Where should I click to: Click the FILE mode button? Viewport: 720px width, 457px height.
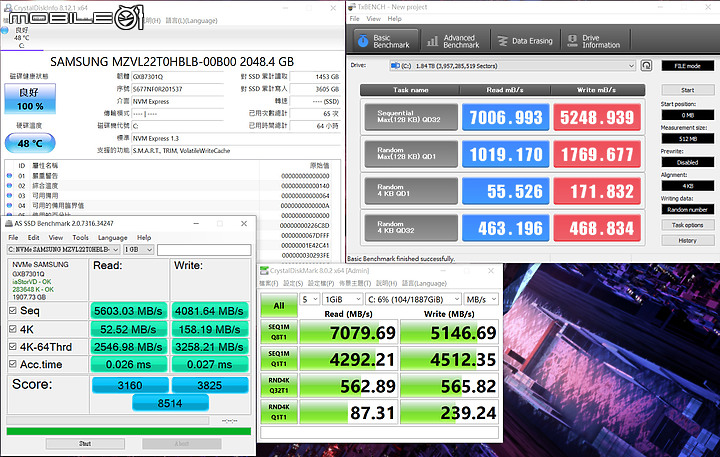click(x=687, y=66)
